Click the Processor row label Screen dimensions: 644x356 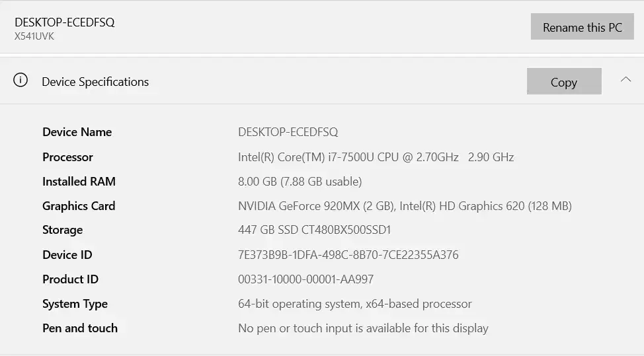(x=67, y=157)
